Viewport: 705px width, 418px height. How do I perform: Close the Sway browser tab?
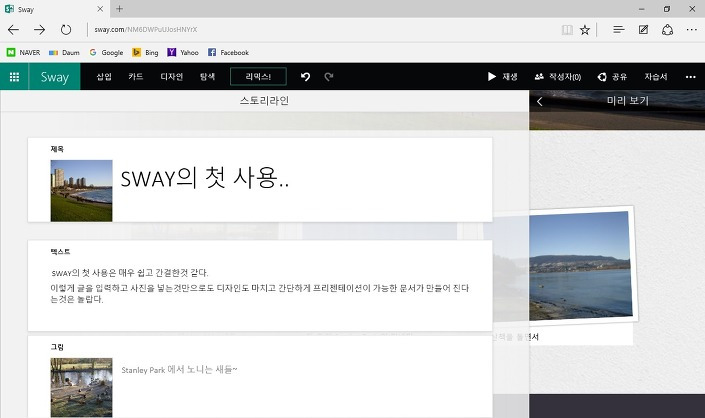click(x=100, y=9)
